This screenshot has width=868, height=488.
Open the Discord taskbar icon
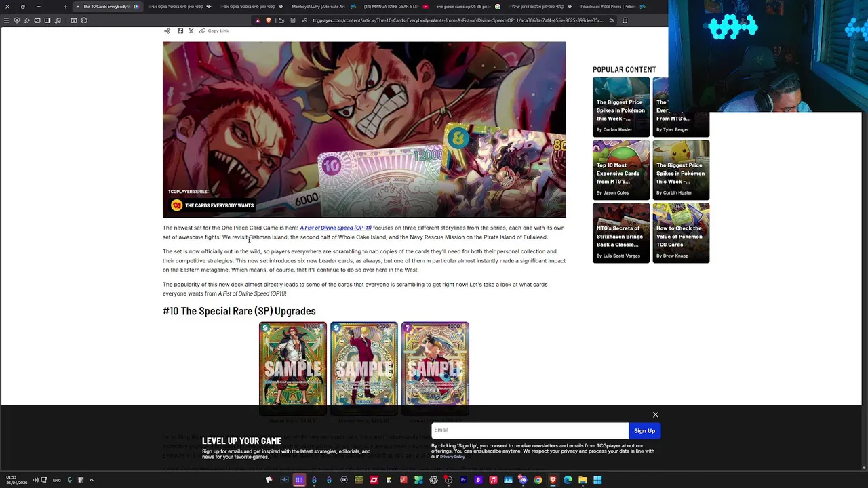[x=523, y=480]
